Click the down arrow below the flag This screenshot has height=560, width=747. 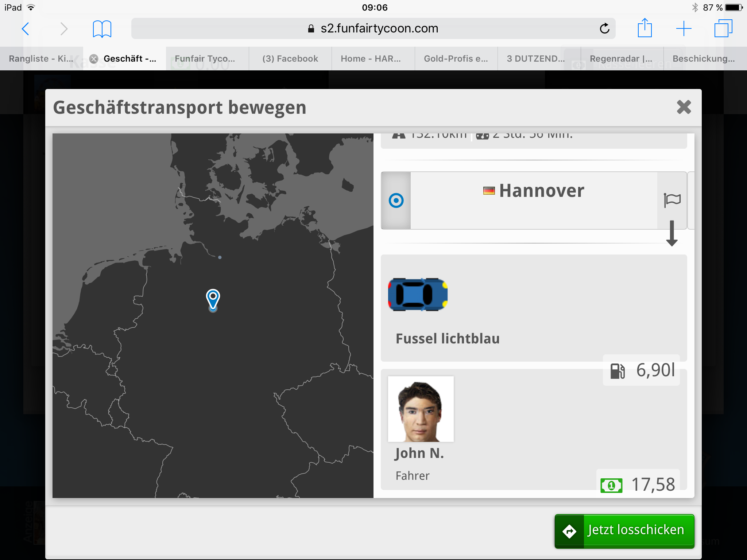pos(672,233)
